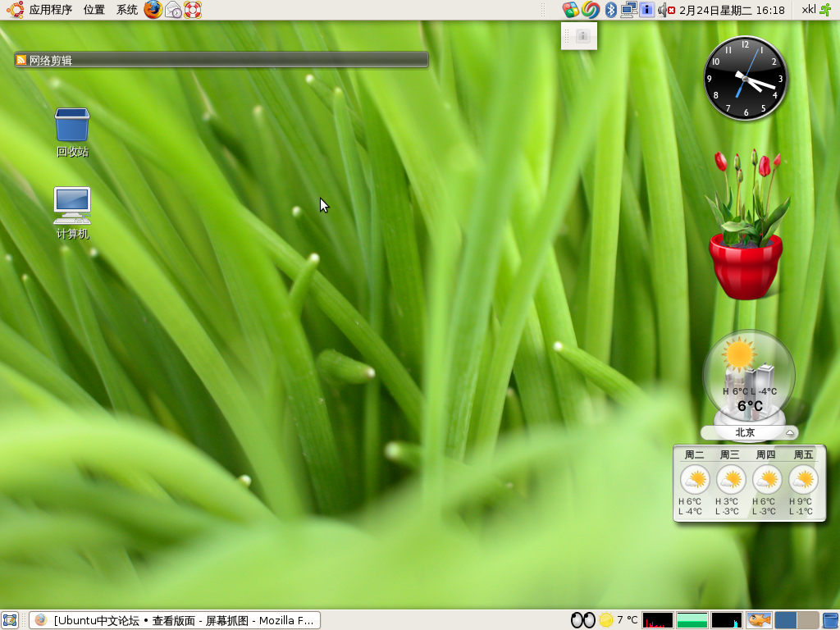The width and height of the screenshot is (840, 630).
Task: Click the 网络剪辑 feed bar
Action: (221, 60)
